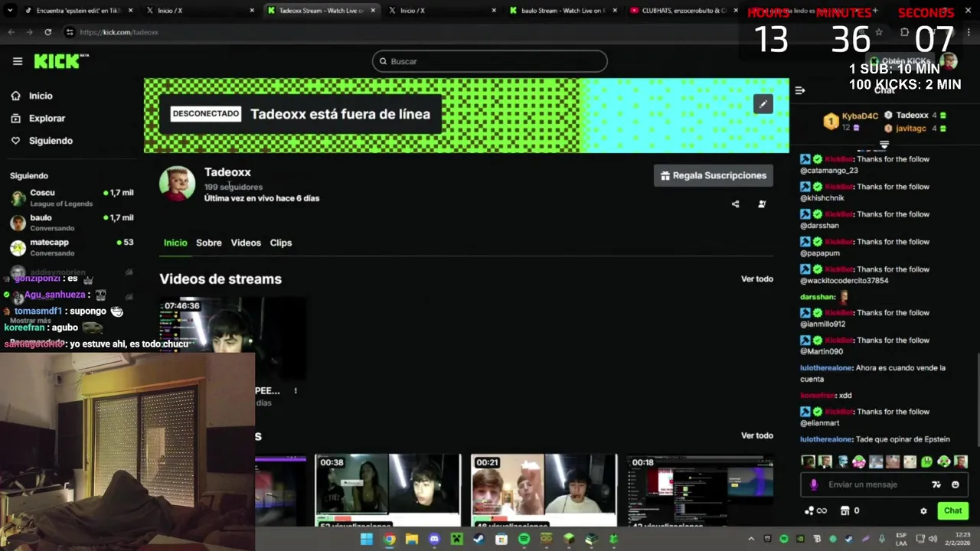Click the green Chat send button
The image size is (980, 551).
click(x=952, y=510)
